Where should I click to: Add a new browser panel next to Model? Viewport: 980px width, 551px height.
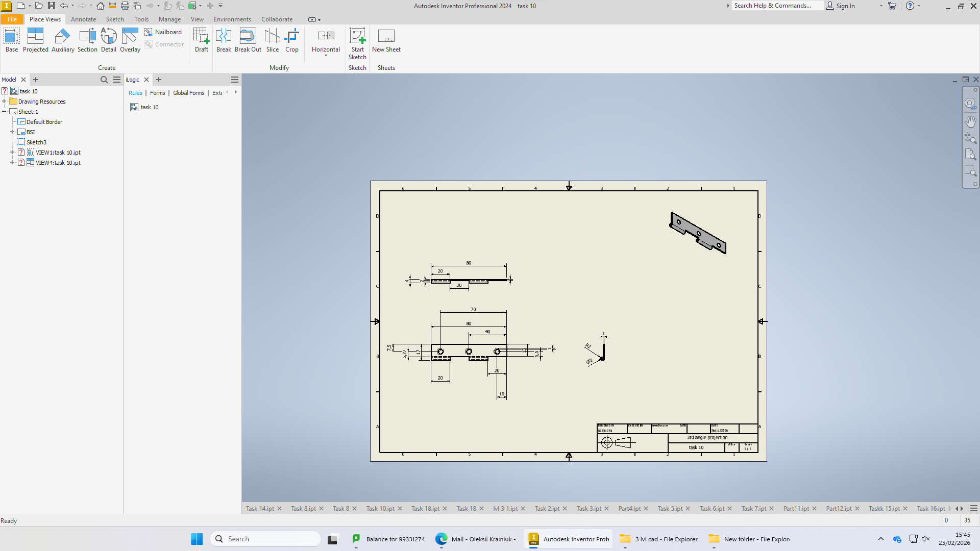pos(36,80)
